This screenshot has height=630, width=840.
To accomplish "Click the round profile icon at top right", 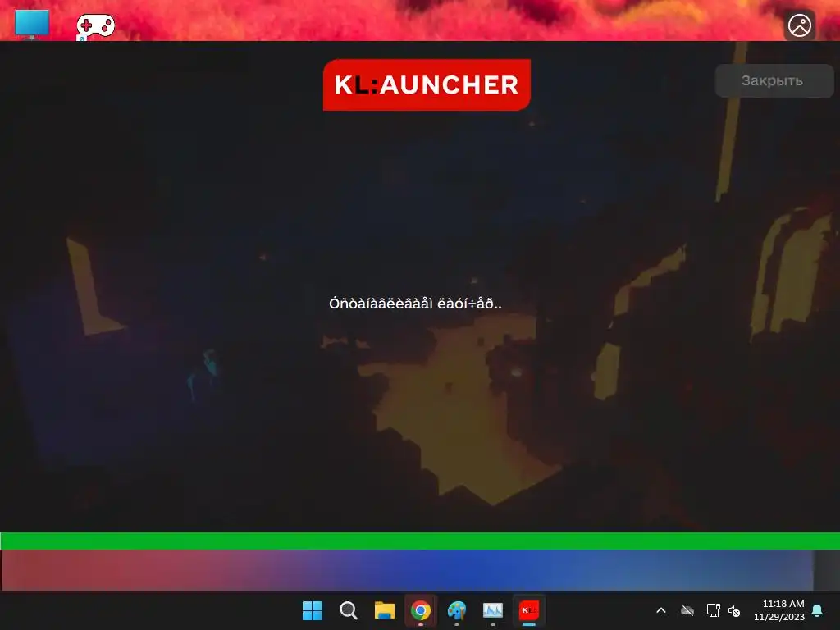I will [799, 25].
